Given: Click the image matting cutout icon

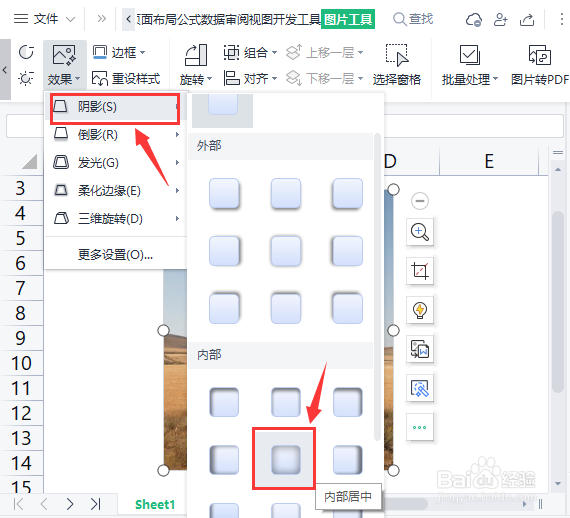Looking at the screenshot, I should (x=420, y=388).
